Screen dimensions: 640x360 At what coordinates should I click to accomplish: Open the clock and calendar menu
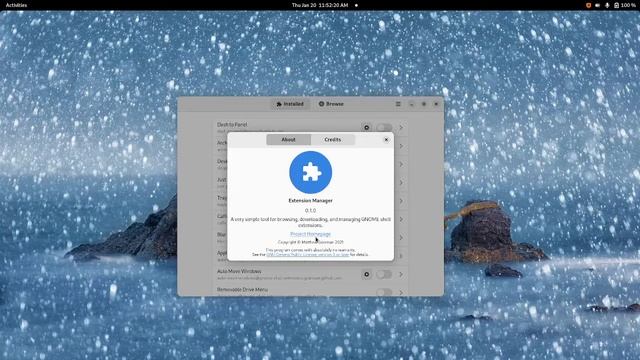coord(320,5)
